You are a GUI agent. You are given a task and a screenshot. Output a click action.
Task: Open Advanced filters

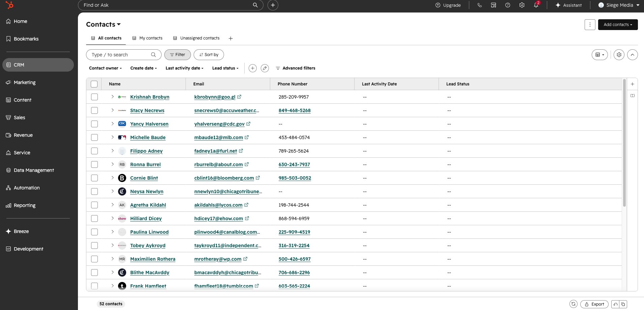(296, 68)
